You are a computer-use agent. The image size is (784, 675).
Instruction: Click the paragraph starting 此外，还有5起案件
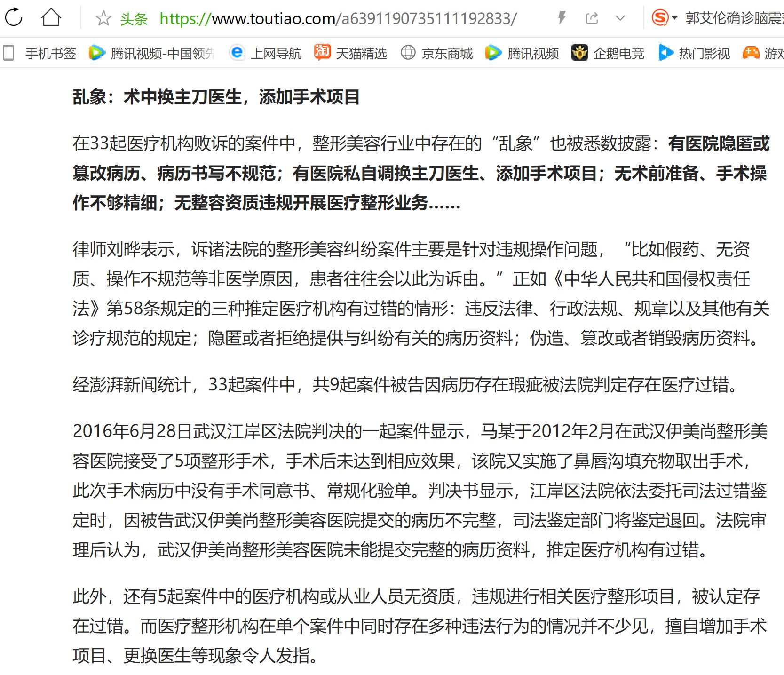(420, 626)
